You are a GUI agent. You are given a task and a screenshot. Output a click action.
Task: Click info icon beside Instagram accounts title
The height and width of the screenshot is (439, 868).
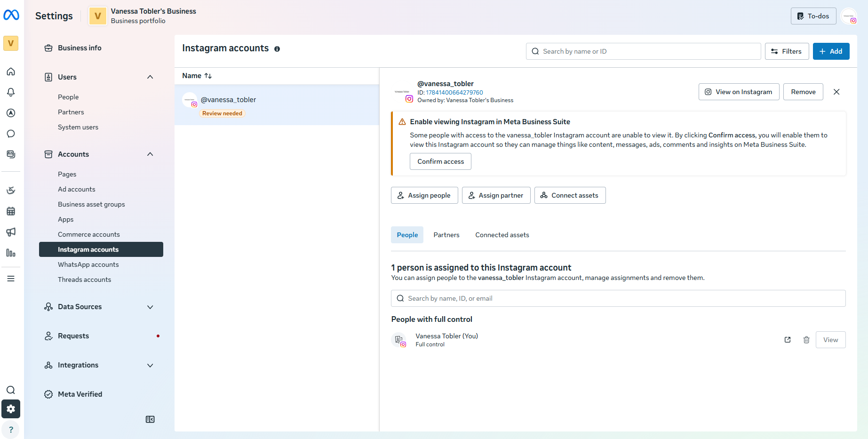277,49
